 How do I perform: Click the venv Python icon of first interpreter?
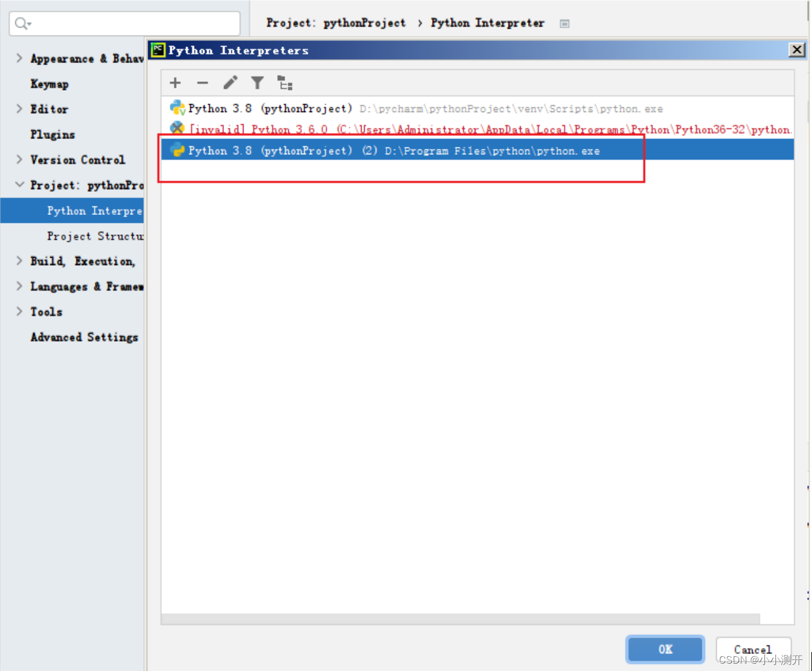[x=177, y=108]
